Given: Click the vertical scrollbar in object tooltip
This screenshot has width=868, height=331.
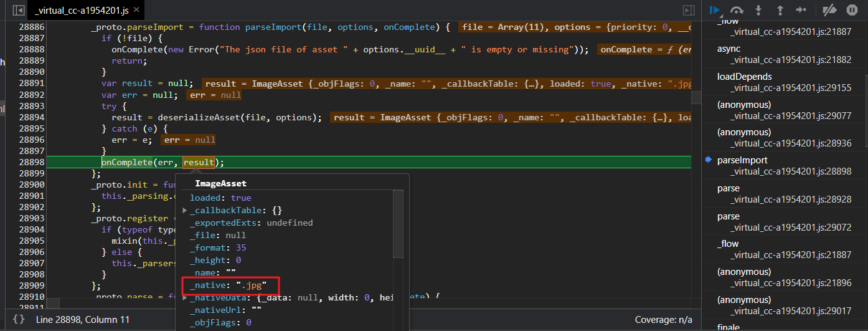Looking at the screenshot, I should tap(398, 224).
